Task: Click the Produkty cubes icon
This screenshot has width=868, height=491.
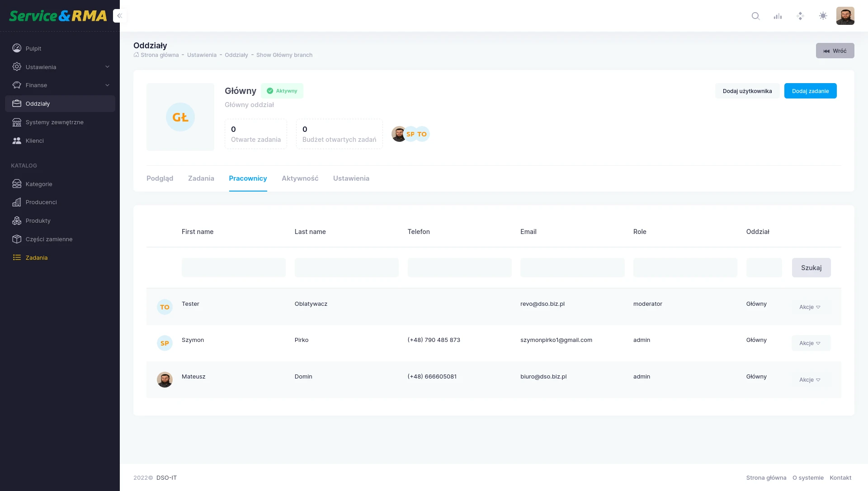Action: (x=17, y=221)
